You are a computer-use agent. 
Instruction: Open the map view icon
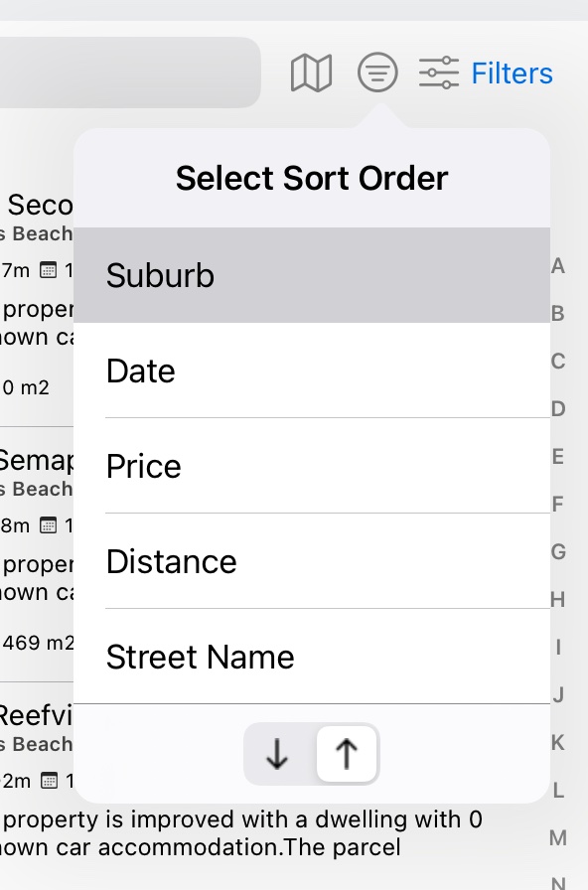pos(311,73)
